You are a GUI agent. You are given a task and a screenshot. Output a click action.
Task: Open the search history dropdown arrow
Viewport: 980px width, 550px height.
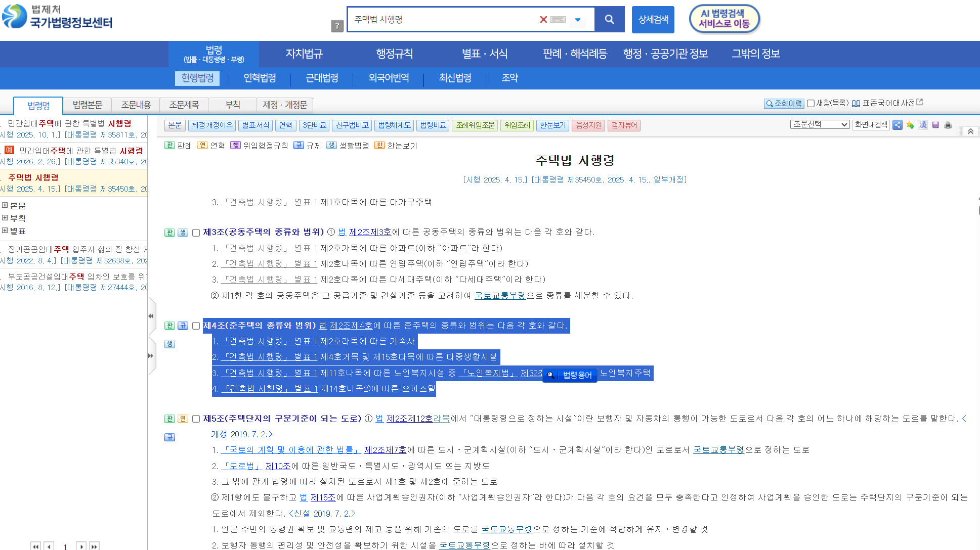pyautogui.click(x=577, y=19)
